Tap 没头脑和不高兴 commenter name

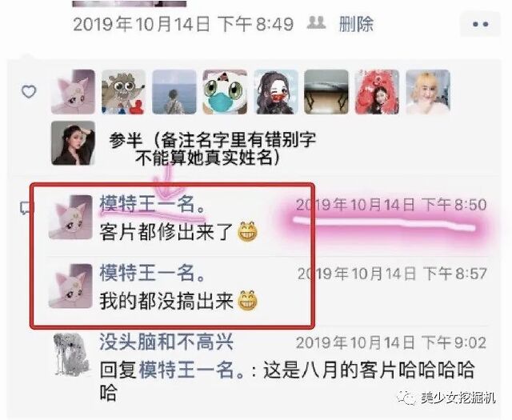(x=166, y=342)
